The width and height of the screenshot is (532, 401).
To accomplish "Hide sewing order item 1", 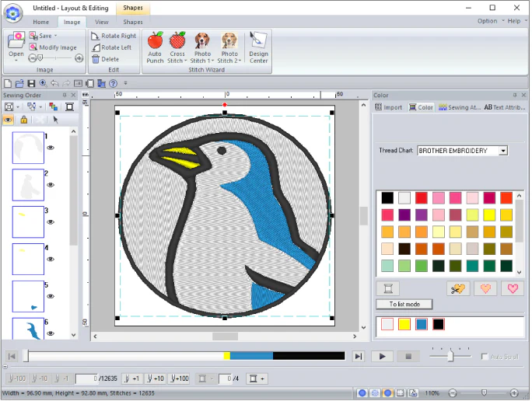I will coord(51,147).
